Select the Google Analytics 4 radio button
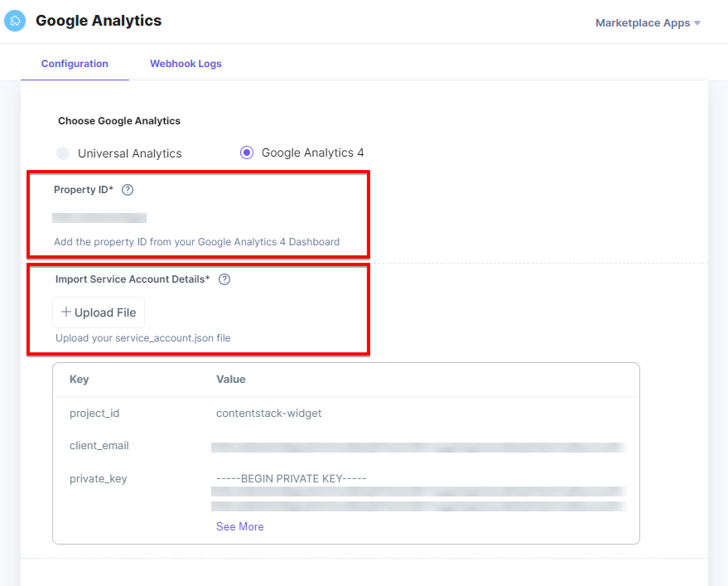 pos(246,153)
